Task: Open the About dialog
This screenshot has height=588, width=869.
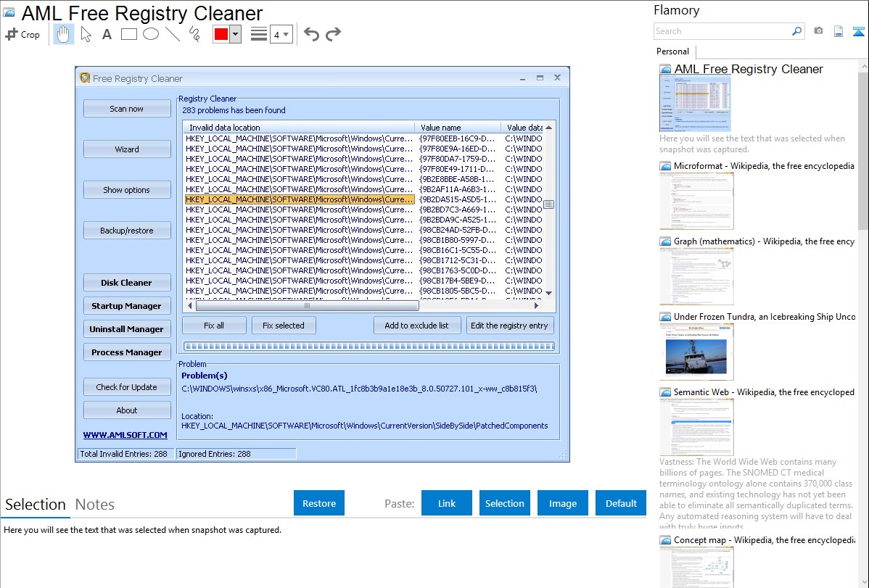Action: coord(127,410)
